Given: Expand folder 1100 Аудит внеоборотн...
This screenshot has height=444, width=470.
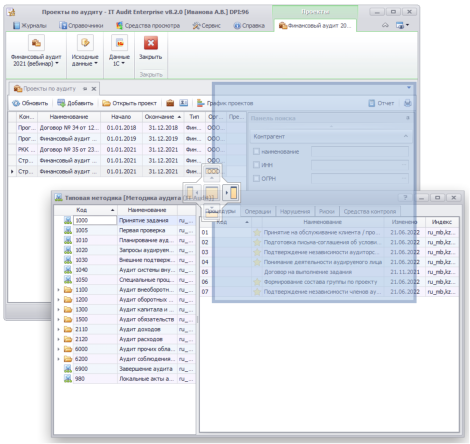Looking at the screenshot, I should pos(58,290).
